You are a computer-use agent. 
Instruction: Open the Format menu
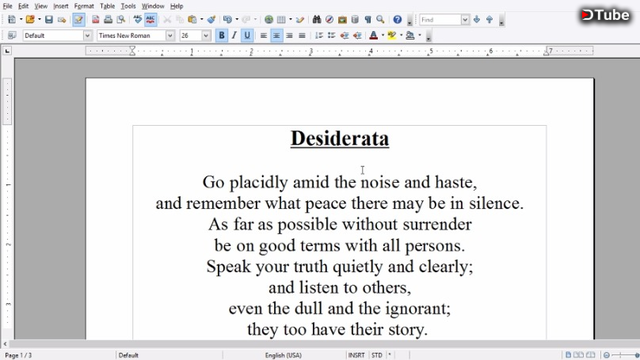click(84, 6)
